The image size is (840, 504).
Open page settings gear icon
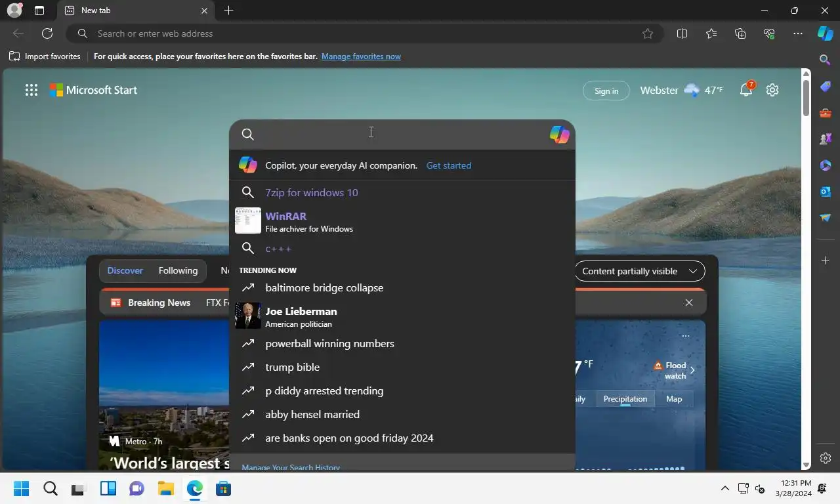pyautogui.click(x=772, y=91)
